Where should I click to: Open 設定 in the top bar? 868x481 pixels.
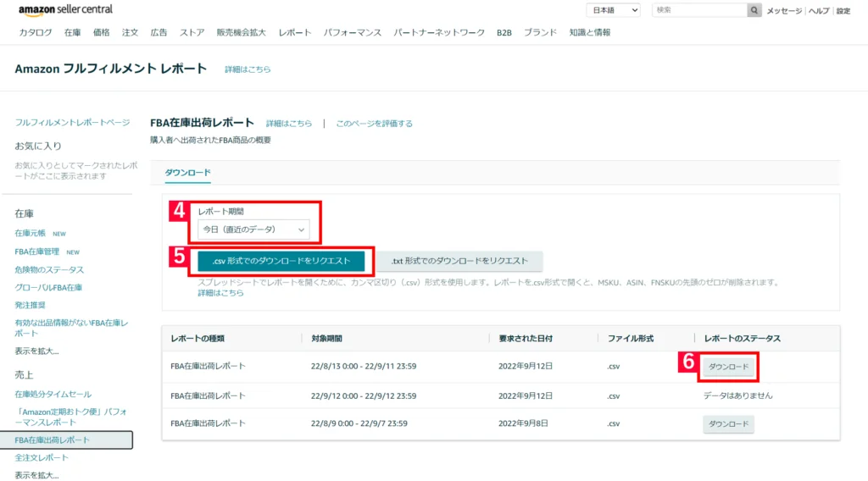[843, 11]
